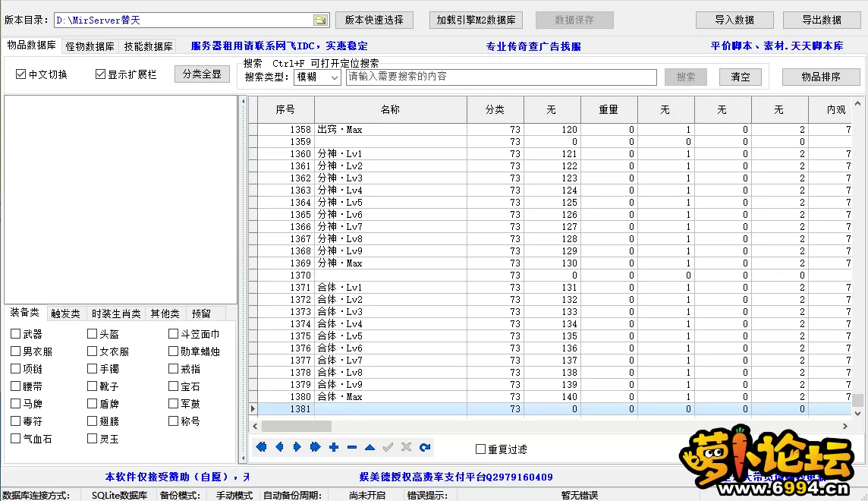Screen dimensions: 868x501
Task: Go to first record navigator icon
Action: [x=261, y=447]
